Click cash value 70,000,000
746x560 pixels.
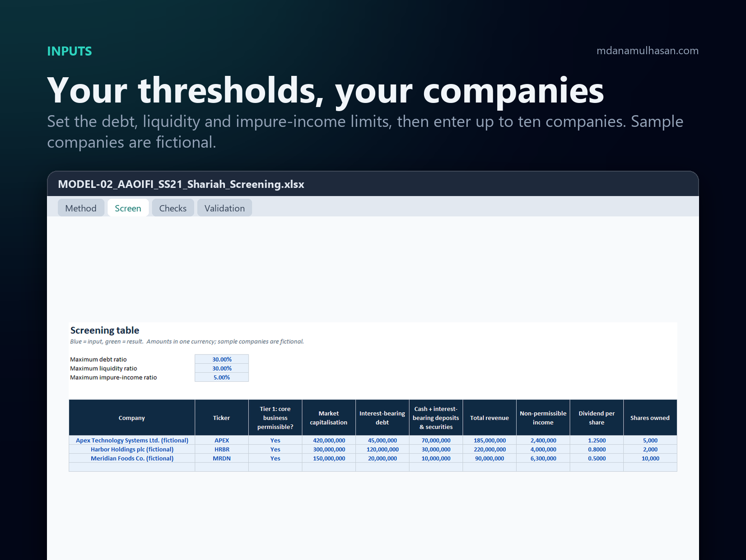436,440
